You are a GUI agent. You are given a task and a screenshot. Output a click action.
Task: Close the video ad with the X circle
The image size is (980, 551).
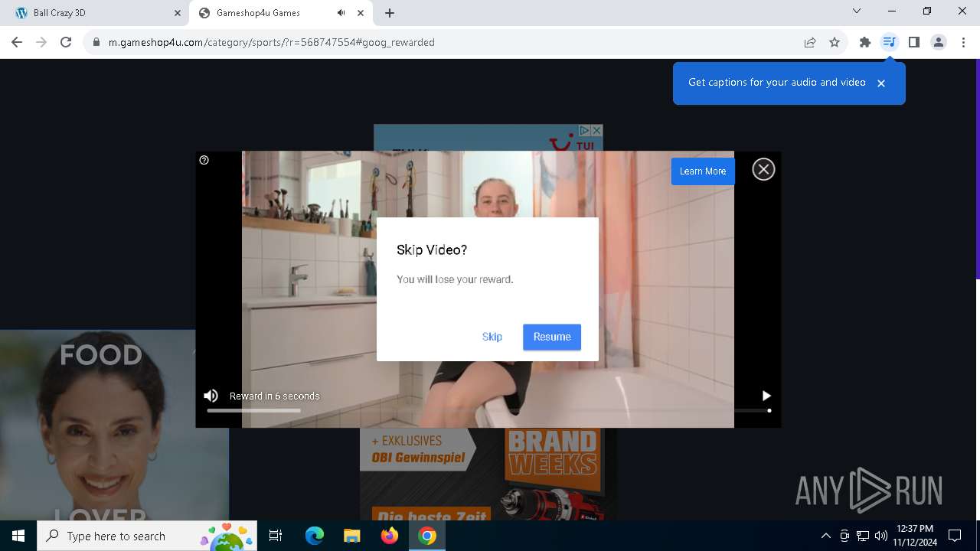pos(763,169)
